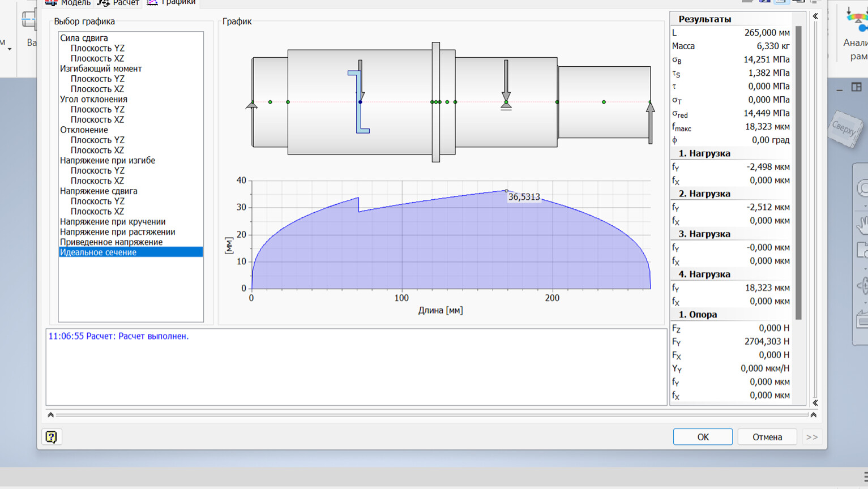The height and width of the screenshot is (489, 868).
Task: Select Плоскость XZ under Сила сдвига
Action: [97, 58]
